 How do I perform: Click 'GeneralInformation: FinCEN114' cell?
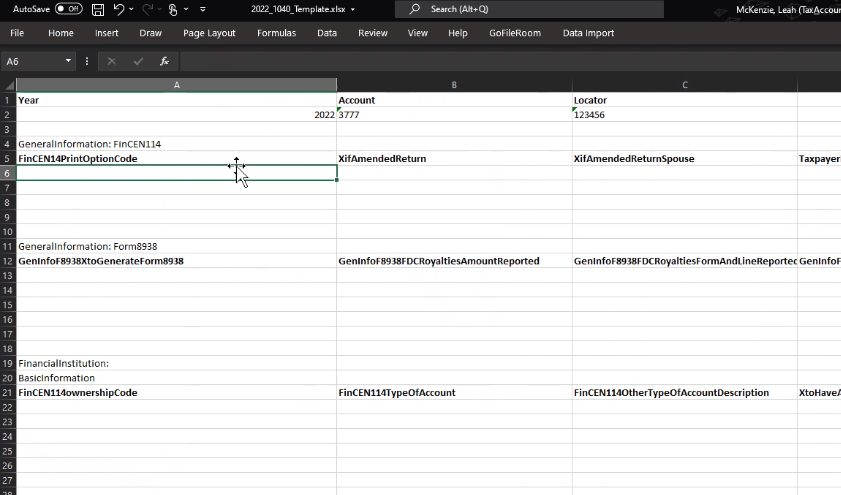coord(176,144)
